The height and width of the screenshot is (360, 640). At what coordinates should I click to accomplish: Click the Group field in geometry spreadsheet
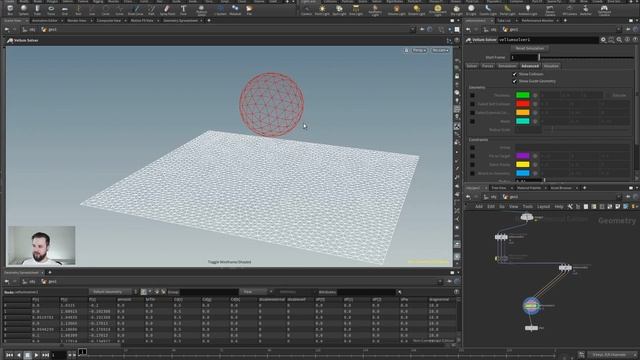(x=209, y=292)
